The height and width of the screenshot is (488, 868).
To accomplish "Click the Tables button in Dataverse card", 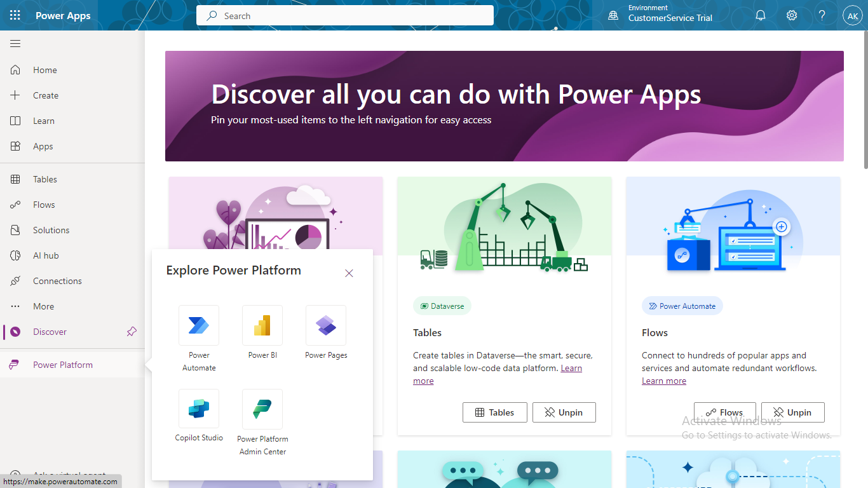I will [494, 412].
